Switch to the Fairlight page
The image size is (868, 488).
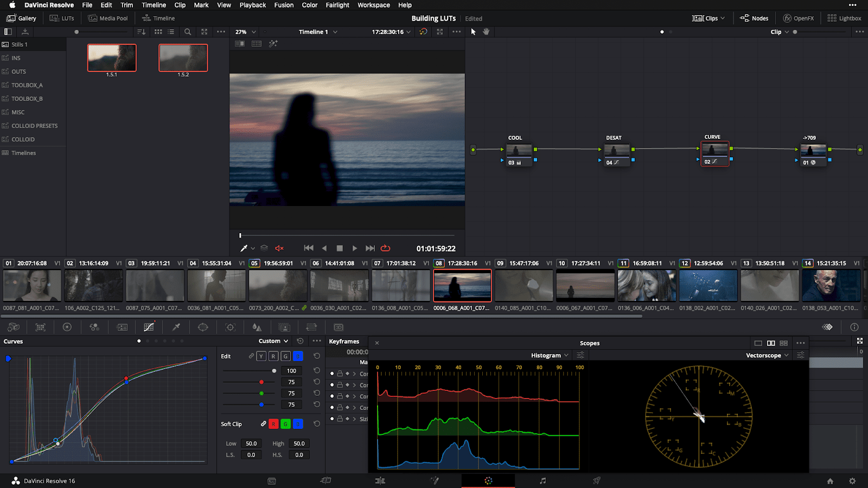[541, 480]
